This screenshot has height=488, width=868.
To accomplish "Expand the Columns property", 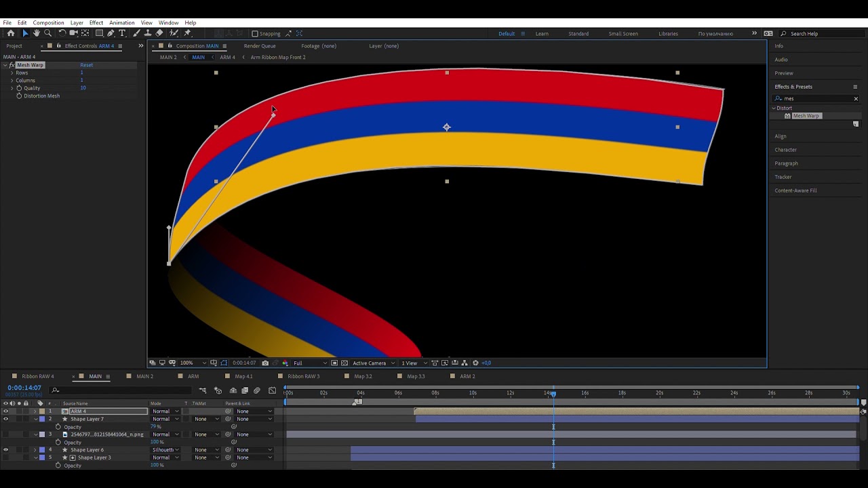I will tap(12, 81).
